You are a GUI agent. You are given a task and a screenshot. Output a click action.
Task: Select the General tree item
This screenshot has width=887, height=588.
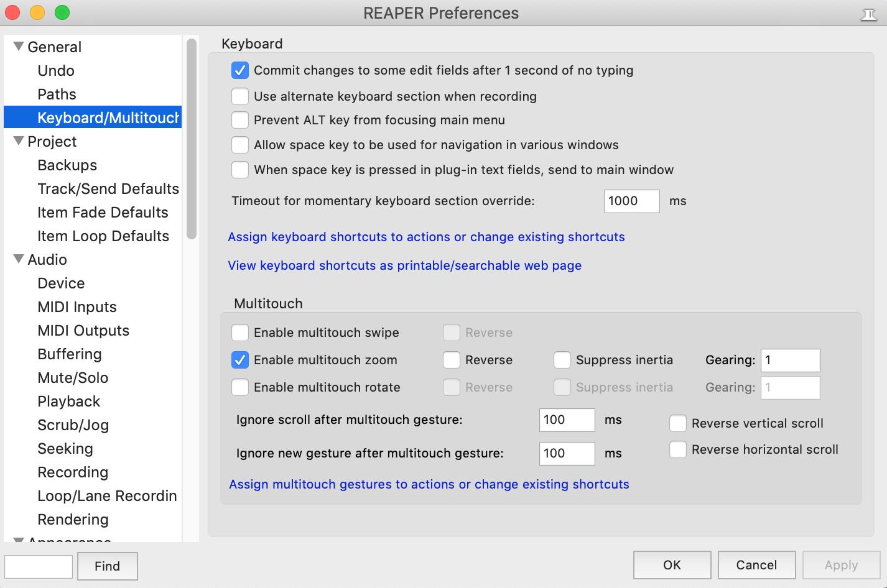[x=54, y=47]
